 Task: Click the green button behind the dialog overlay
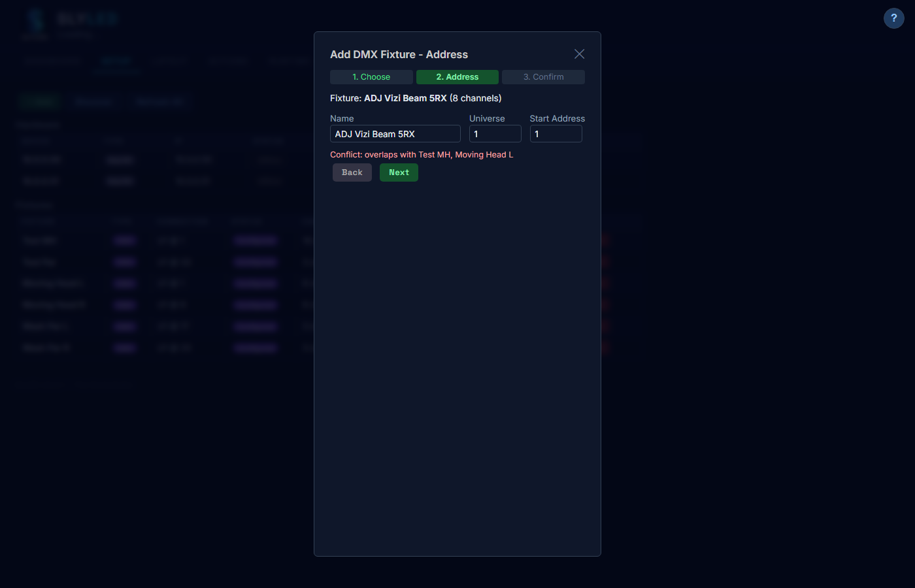(x=40, y=101)
